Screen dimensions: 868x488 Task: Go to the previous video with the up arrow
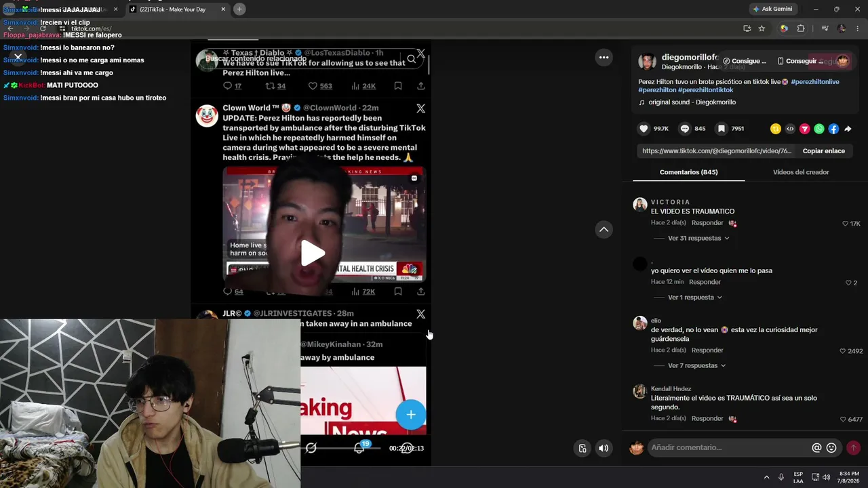(x=604, y=230)
